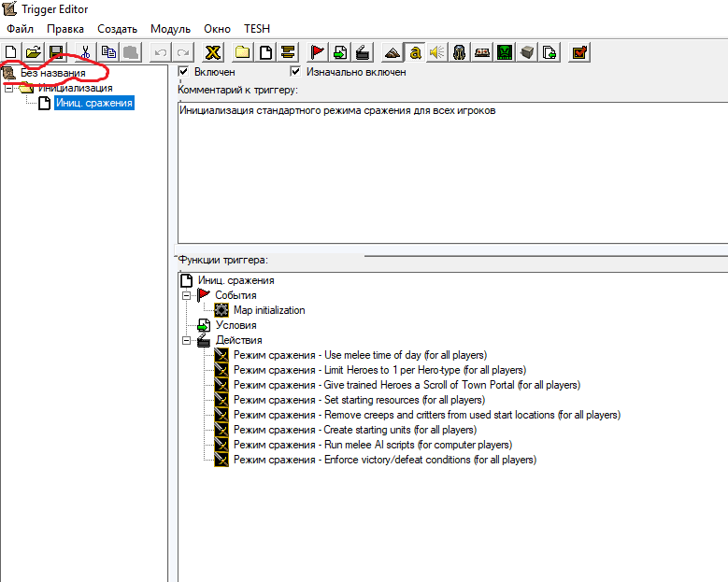728x582 pixels.
Task: Open the 'Окно' menu
Action: tap(217, 29)
